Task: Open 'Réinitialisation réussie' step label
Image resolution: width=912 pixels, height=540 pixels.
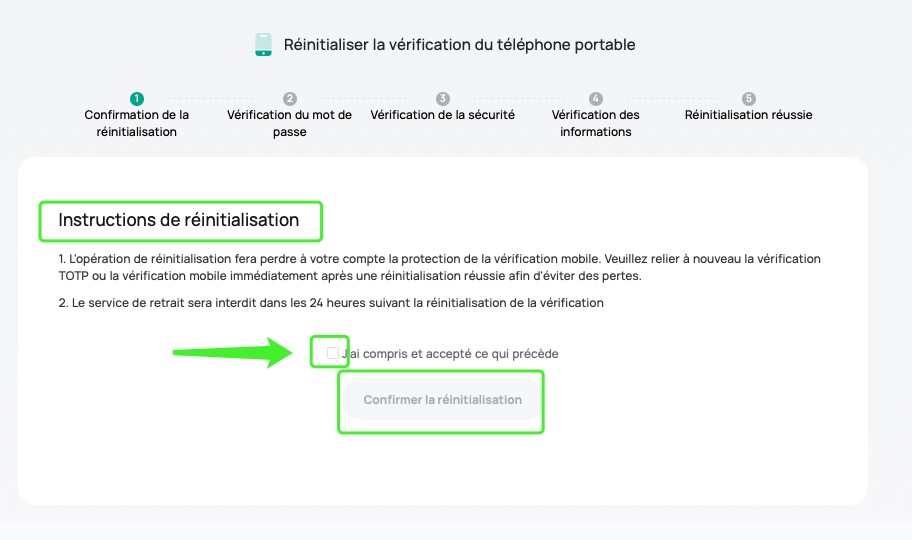Action: (x=749, y=115)
